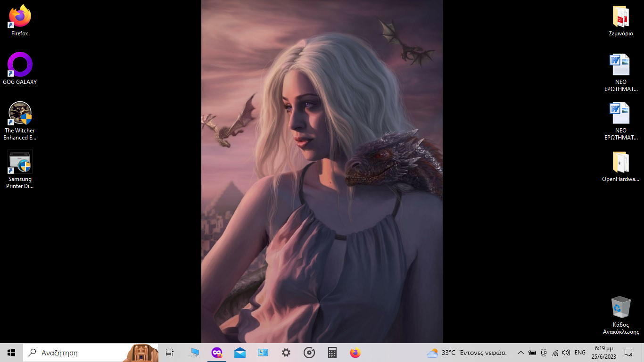Select the Κάδος Ανακύκλωσης recycle bin
The width and height of the screenshot is (644, 362).
tap(620, 315)
